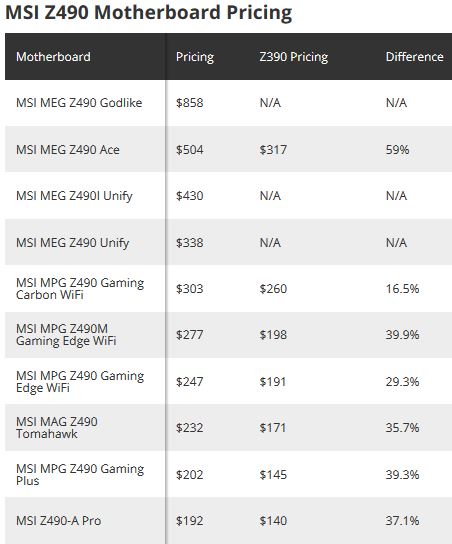Click the 16.5% difference value
The height and width of the screenshot is (544, 452).
click(402, 289)
